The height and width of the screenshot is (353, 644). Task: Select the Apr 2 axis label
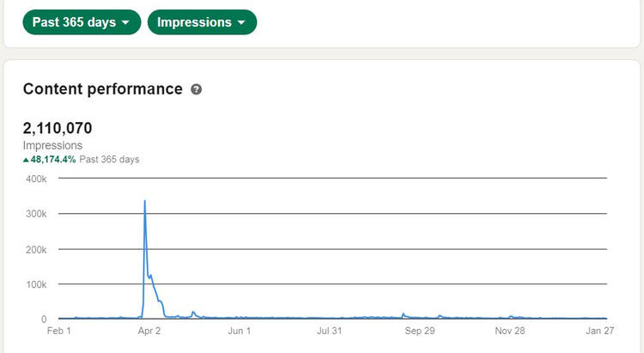point(149,331)
